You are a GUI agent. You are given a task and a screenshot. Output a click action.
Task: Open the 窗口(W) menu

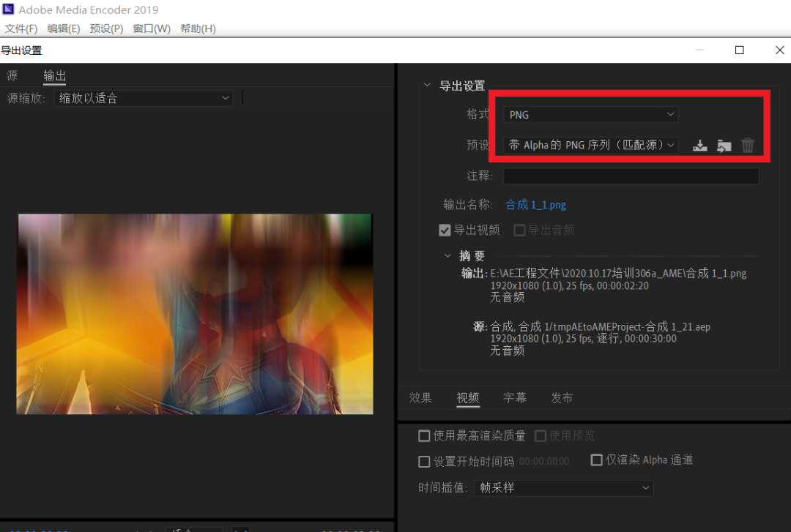point(152,29)
